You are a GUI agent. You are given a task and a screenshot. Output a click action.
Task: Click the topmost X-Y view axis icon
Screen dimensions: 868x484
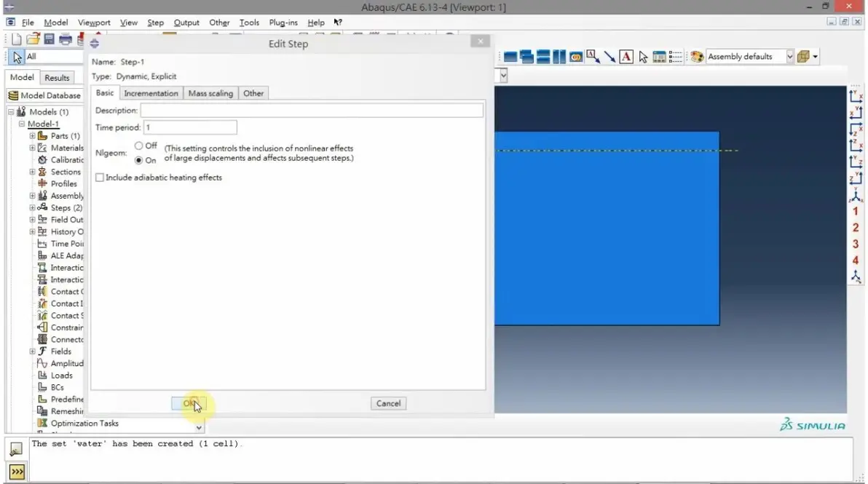pyautogui.click(x=856, y=96)
